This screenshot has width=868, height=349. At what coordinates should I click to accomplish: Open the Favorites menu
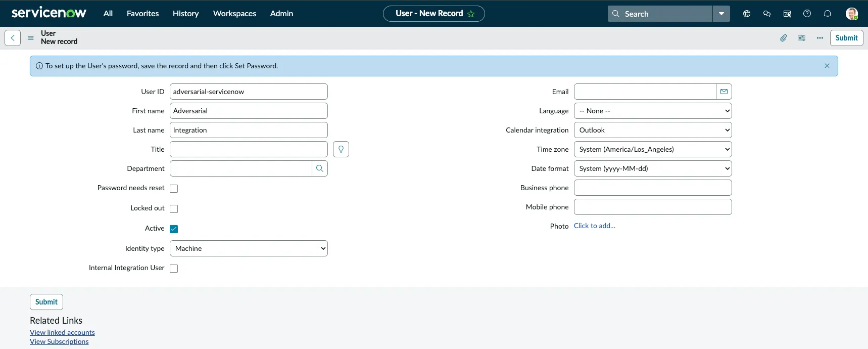[142, 14]
